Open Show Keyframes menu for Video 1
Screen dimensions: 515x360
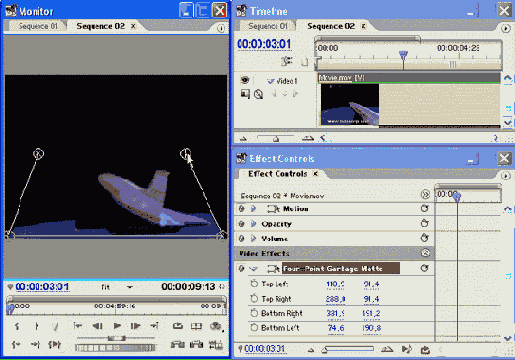pyautogui.click(x=258, y=94)
